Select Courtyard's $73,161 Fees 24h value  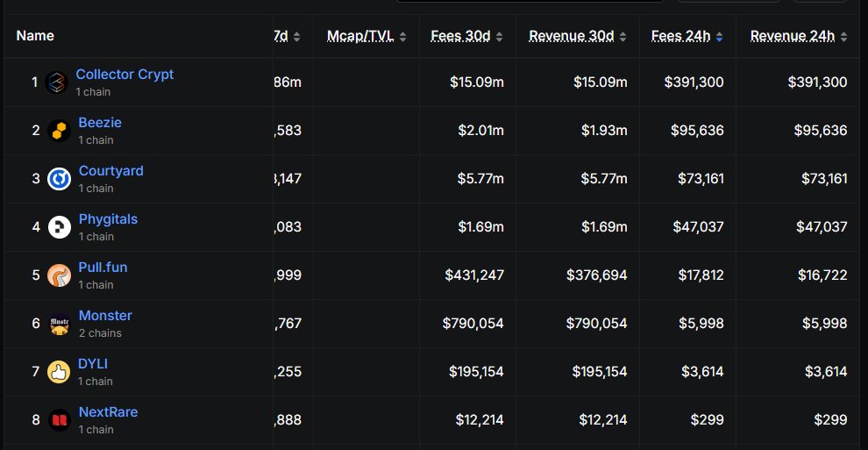click(x=701, y=178)
